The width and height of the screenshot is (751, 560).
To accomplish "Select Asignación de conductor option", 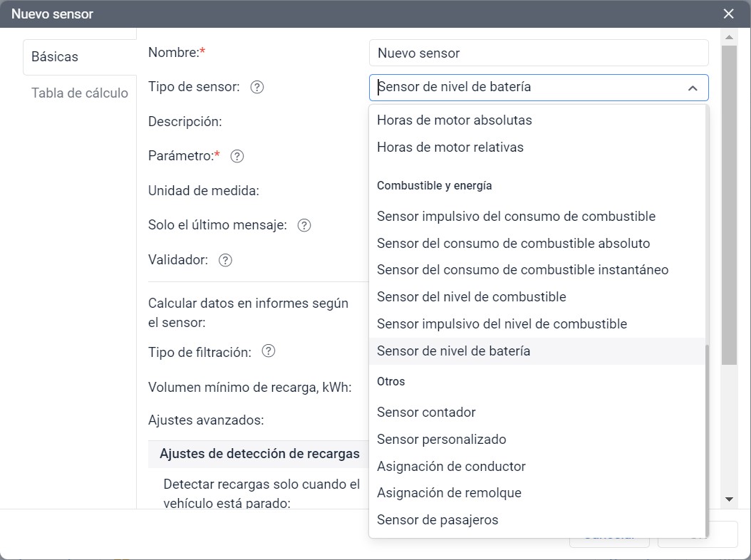I will click(451, 466).
